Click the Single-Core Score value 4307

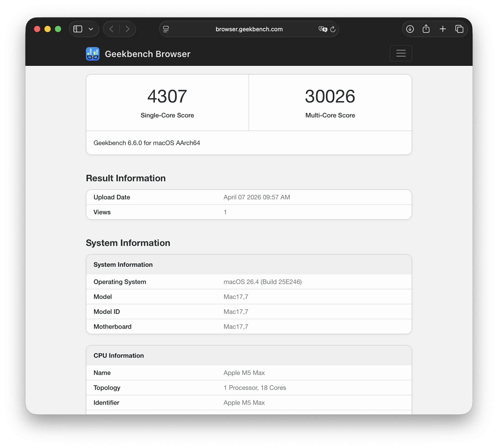click(167, 96)
